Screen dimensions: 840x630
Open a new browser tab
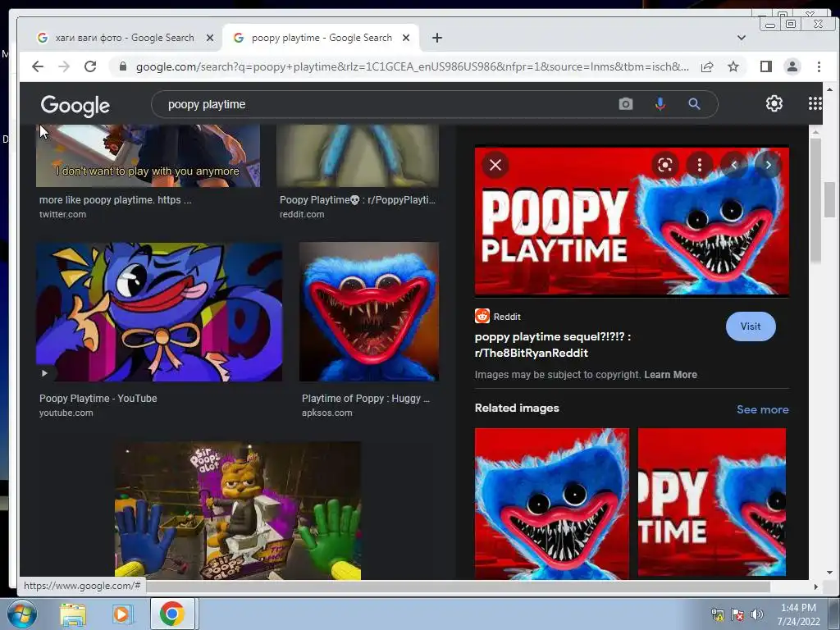pos(437,38)
